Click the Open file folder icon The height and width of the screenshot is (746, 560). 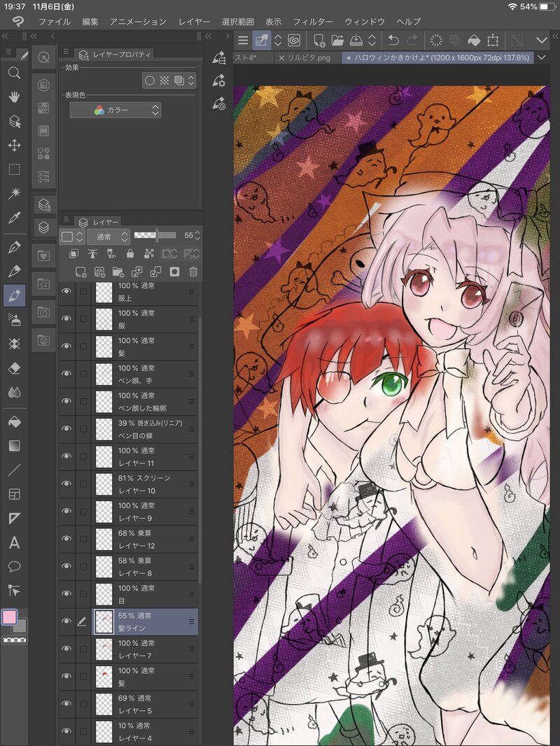tap(337, 41)
